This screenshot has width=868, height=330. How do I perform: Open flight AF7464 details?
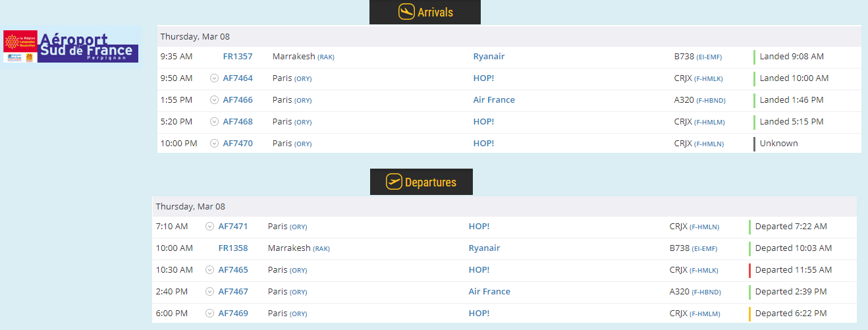tap(238, 78)
